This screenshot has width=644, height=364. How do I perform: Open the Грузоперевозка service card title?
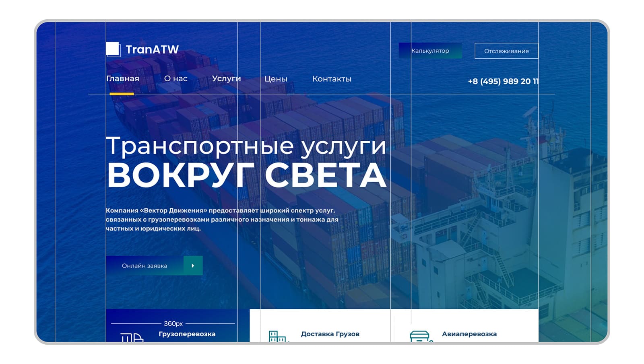[x=187, y=334]
